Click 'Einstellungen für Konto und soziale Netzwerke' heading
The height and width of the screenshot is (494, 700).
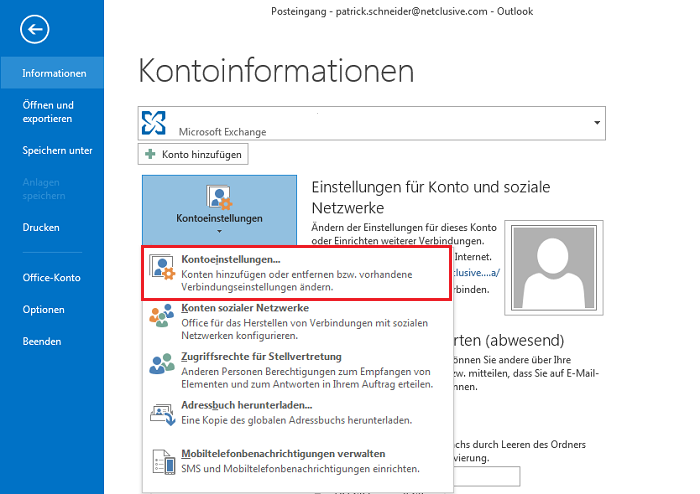click(x=431, y=197)
